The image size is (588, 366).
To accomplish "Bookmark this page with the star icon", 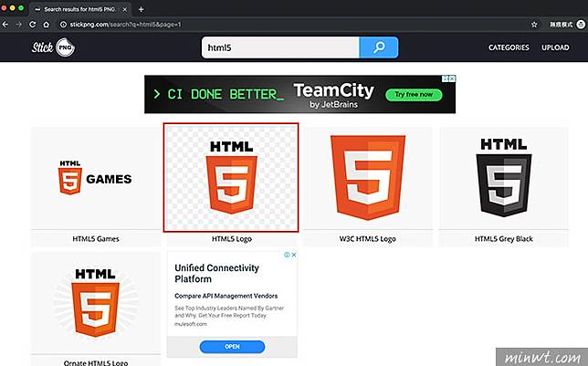I will 534,25.
